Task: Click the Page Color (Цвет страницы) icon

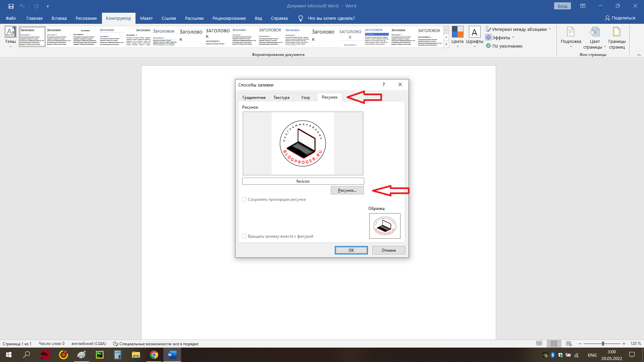Action: pos(594,32)
